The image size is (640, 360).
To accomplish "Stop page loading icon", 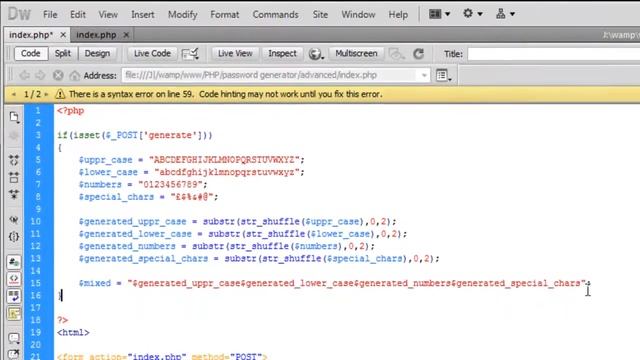I will point(58,76).
